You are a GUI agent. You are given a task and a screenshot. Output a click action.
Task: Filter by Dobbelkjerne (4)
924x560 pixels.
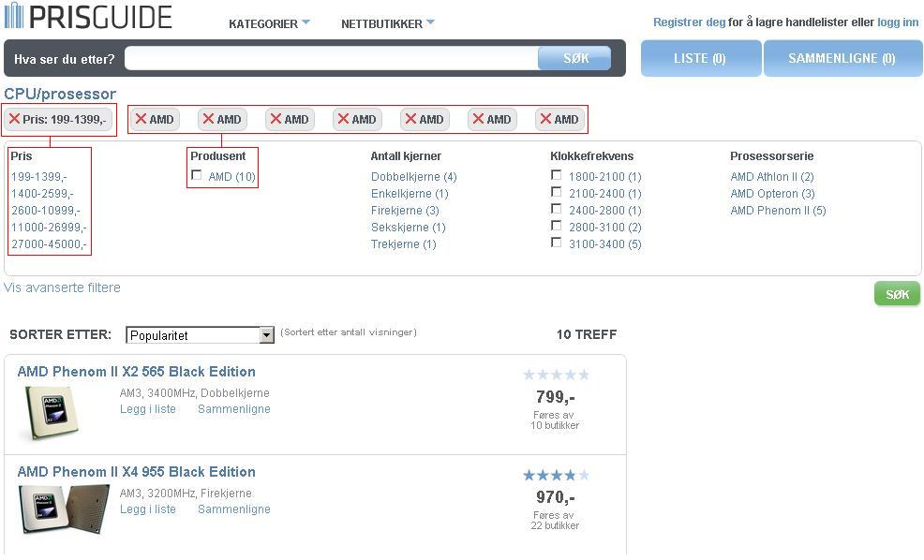pos(413,177)
